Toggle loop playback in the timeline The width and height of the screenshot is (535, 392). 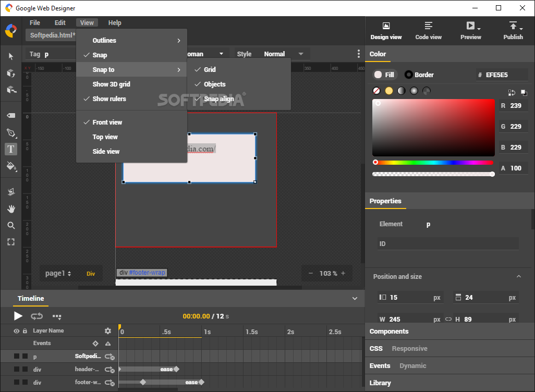pyautogui.click(x=37, y=316)
